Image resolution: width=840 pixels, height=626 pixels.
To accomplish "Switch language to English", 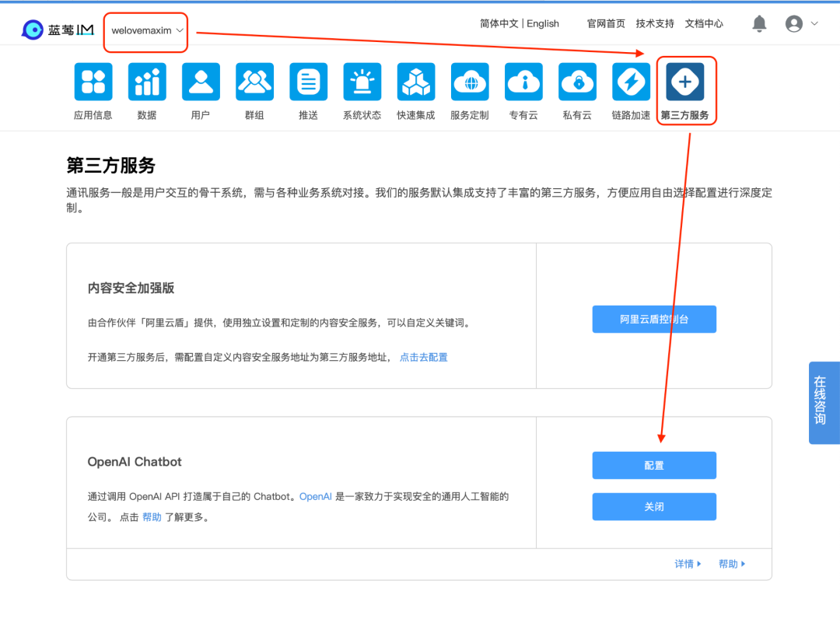I will coord(543,23).
